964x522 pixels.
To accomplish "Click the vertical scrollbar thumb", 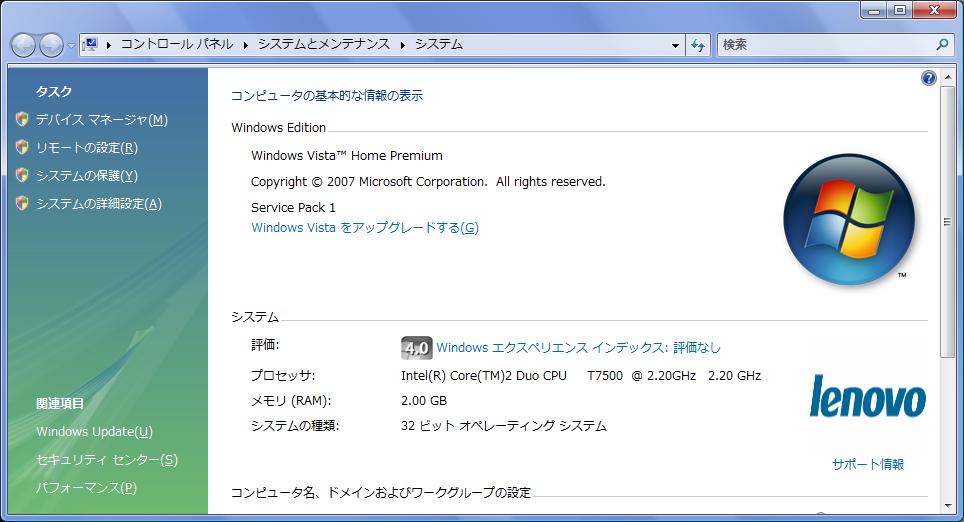I will point(947,221).
